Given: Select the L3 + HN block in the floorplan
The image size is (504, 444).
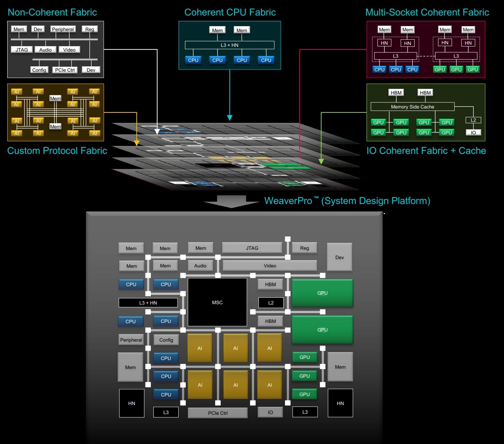Looking at the screenshot, I should tap(148, 303).
